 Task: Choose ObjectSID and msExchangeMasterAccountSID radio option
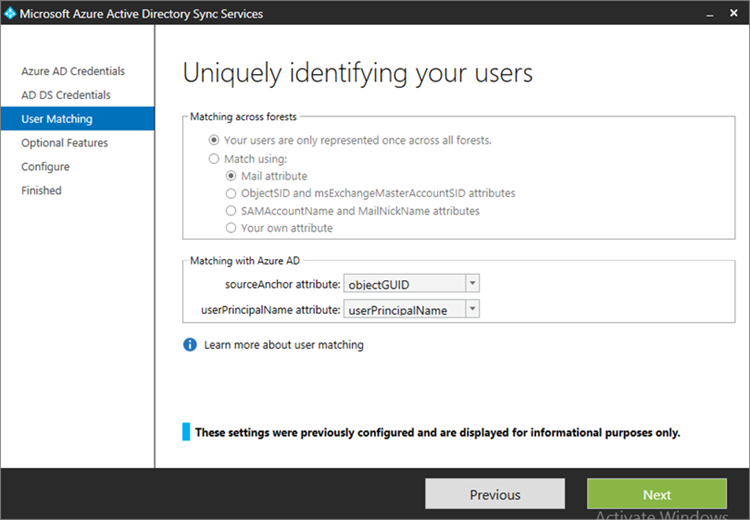231,193
